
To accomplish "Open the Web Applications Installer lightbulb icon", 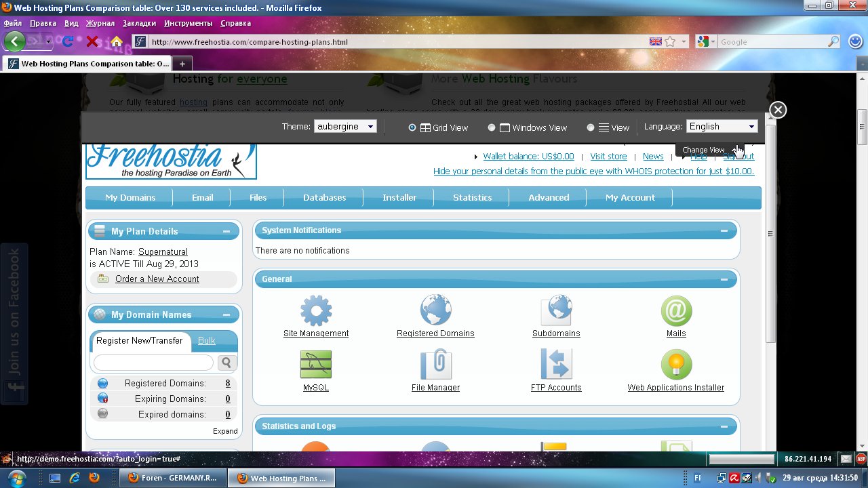I will [x=676, y=365].
